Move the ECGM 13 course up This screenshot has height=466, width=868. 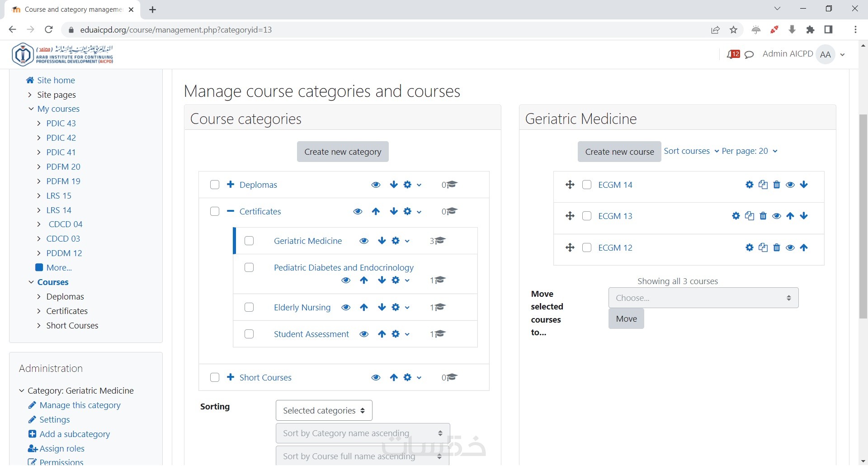[x=790, y=216]
